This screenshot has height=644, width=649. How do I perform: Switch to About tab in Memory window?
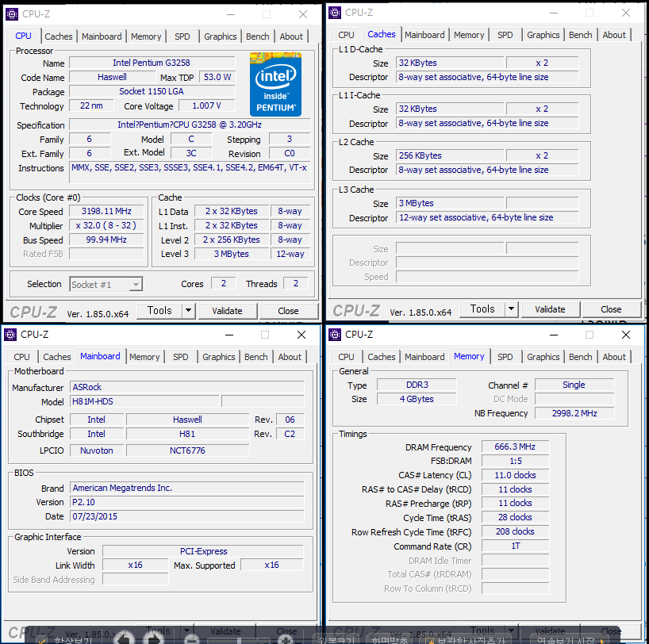pos(614,357)
